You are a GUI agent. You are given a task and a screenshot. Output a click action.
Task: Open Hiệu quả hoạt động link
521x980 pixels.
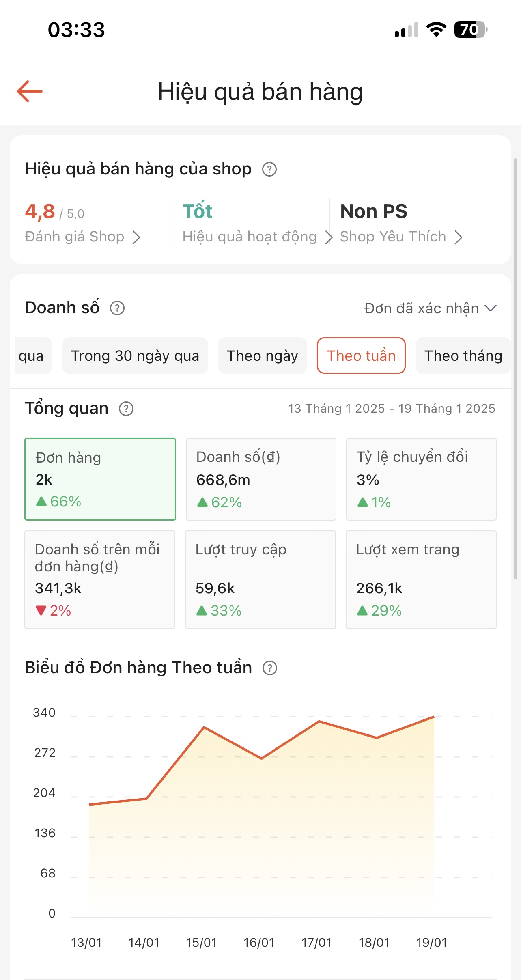250,237
